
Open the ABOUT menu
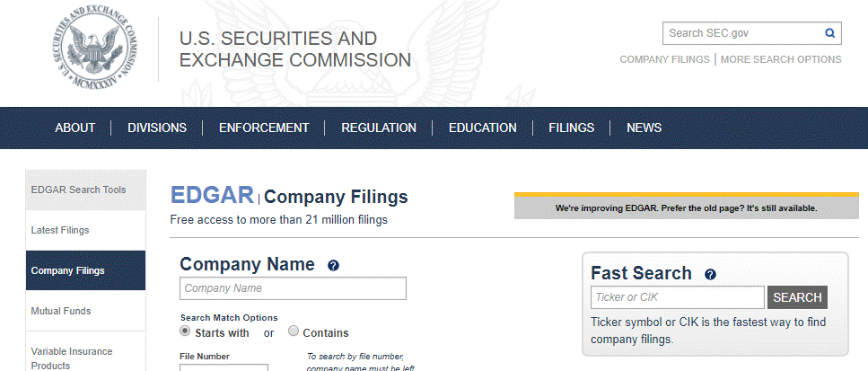point(75,128)
